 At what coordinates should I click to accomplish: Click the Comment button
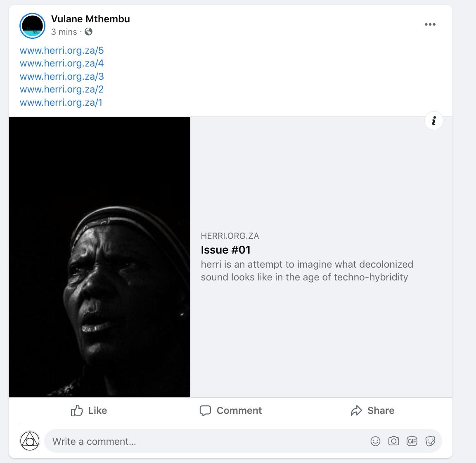click(230, 411)
